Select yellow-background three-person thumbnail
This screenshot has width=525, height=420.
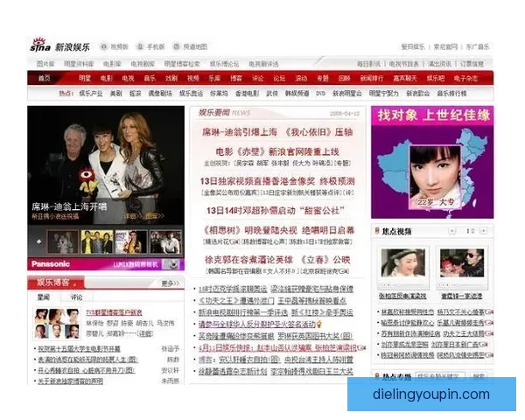coord(97,241)
